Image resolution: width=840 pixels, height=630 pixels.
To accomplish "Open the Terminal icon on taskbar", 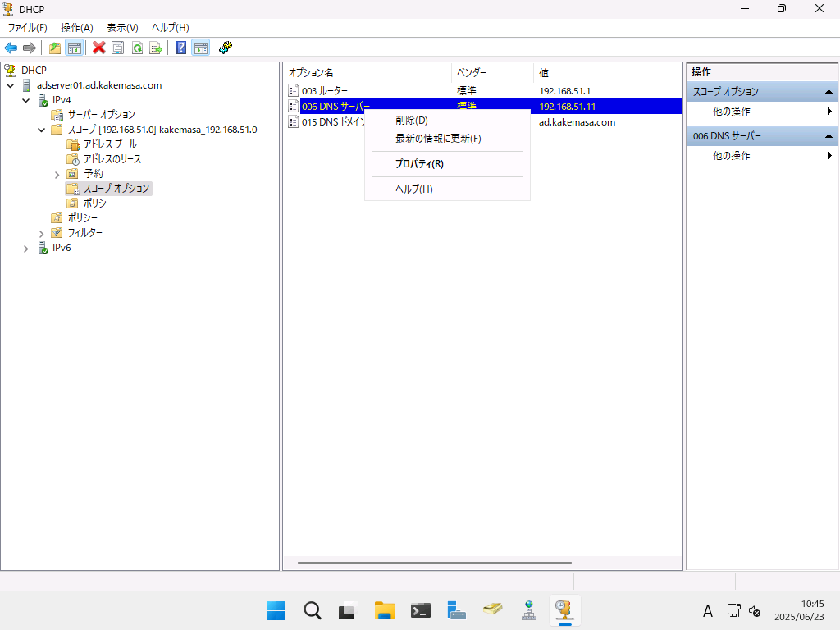I will point(421,610).
